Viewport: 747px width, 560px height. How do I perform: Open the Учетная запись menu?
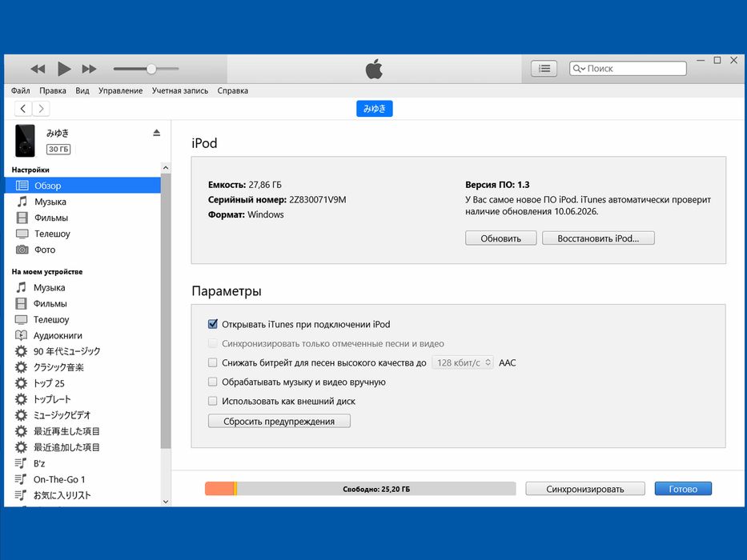tap(180, 90)
